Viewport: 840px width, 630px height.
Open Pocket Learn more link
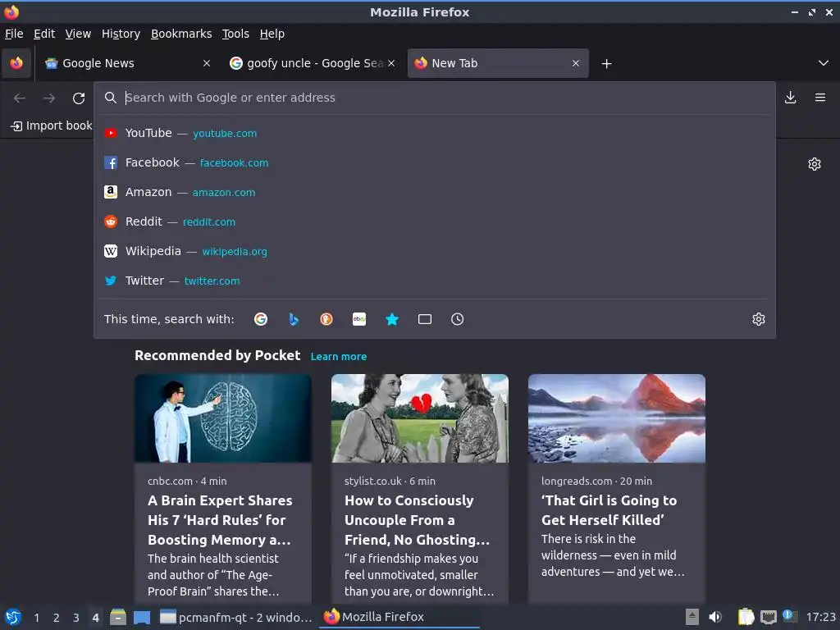(339, 356)
